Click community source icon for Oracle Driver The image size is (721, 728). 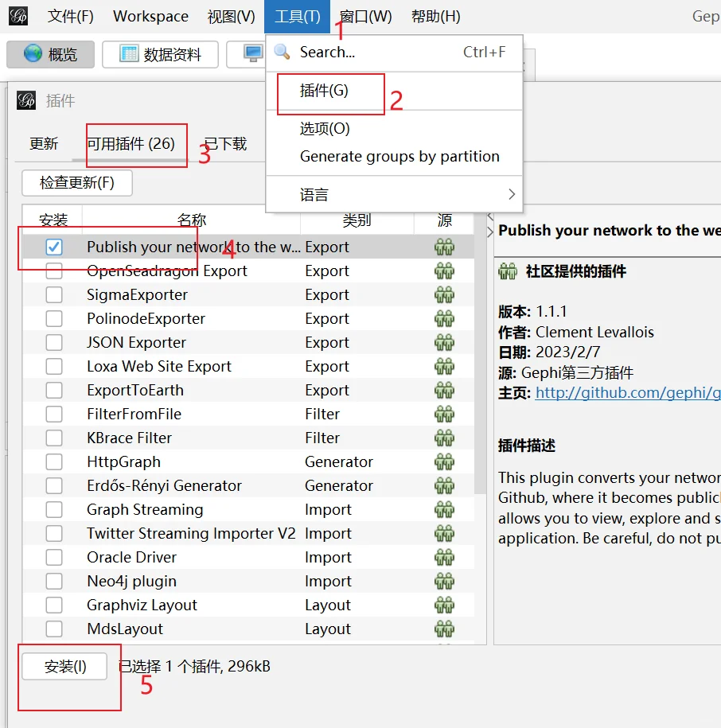point(444,557)
